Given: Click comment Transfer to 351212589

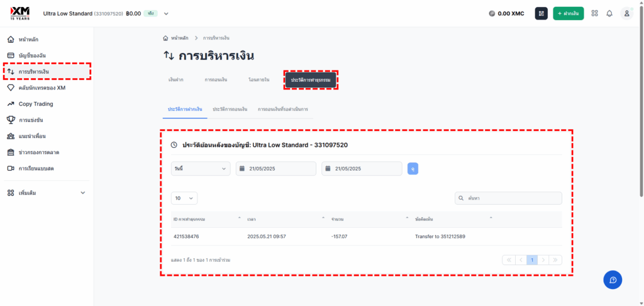Looking at the screenshot, I should coord(440,237).
